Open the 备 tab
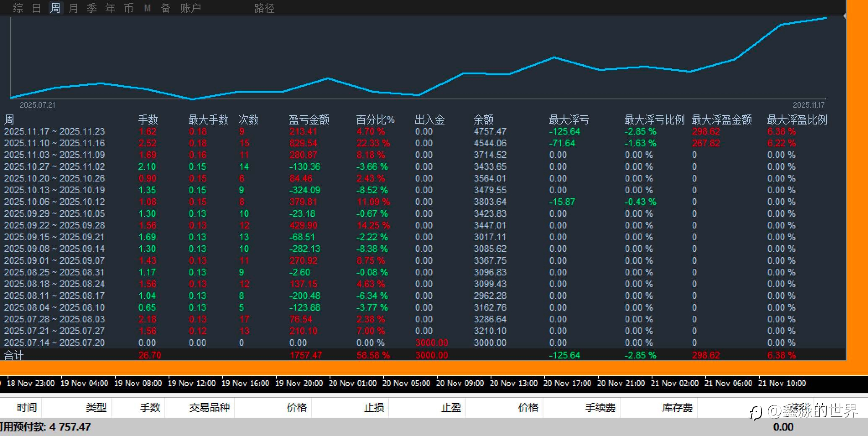Image resolution: width=868 pixels, height=436 pixels. pos(166,8)
